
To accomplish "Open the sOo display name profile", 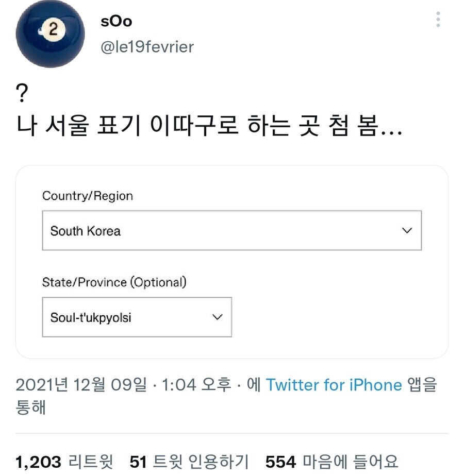I will 117,21.
